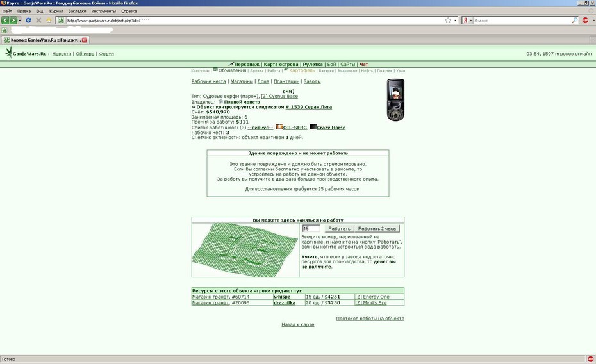
Task: Open Объявления section
Action: (x=232, y=70)
